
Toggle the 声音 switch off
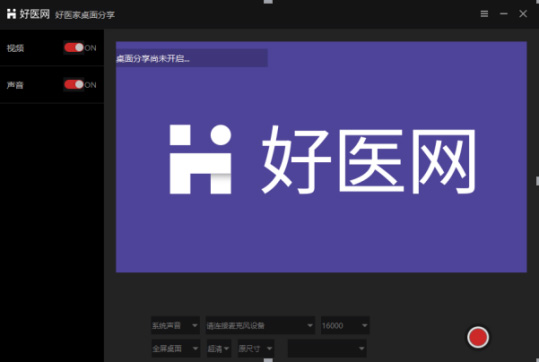coord(74,85)
